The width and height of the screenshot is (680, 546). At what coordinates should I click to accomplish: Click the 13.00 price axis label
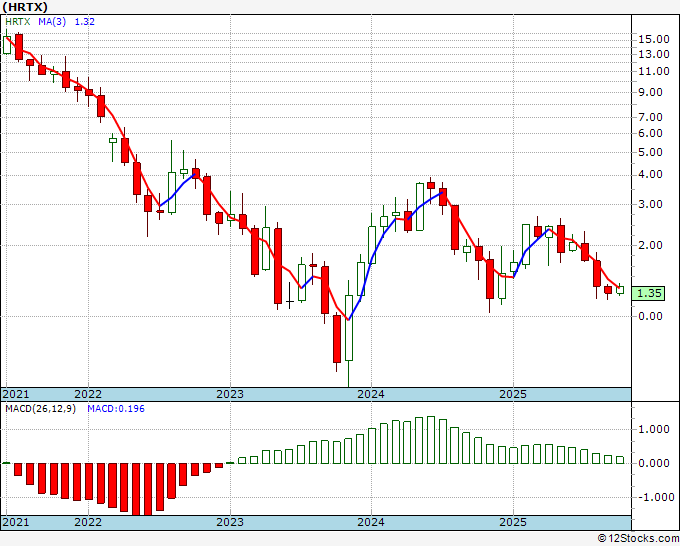[654, 55]
